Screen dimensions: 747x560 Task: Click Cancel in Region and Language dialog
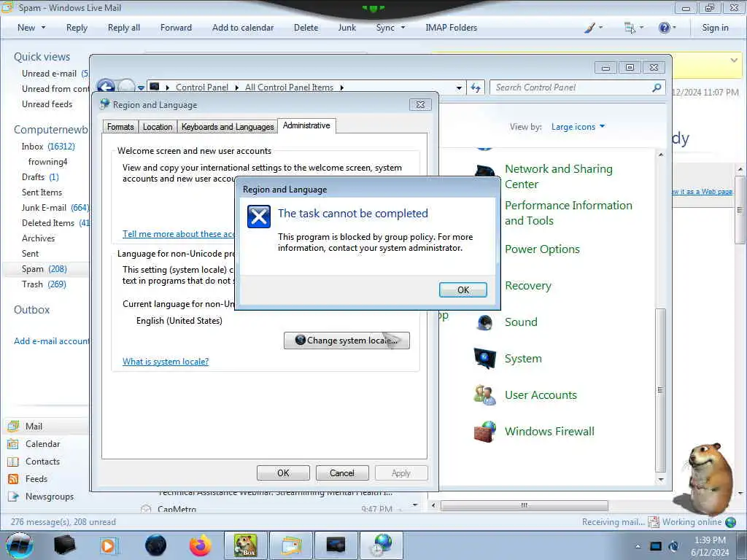pyautogui.click(x=342, y=472)
